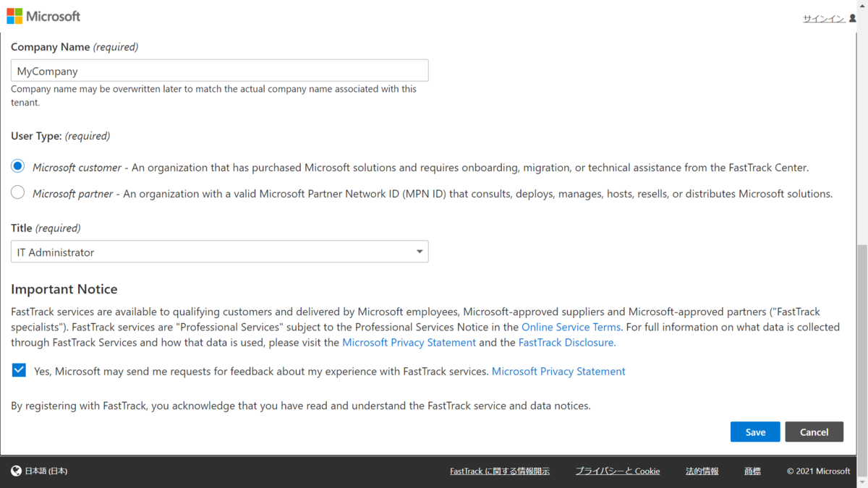Screen dimensions: 868x488
Task: Select the Microsoft customer radio button
Action: (x=18, y=166)
